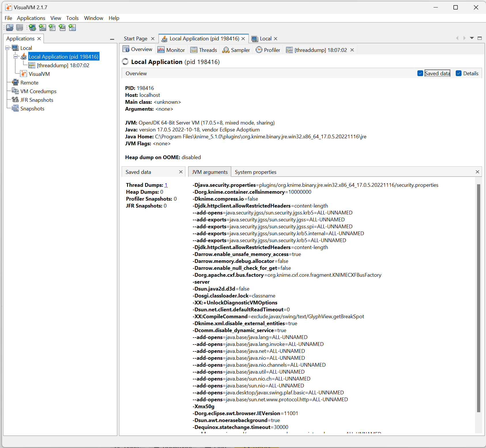Click the Add Application Snapshot toolbar icon
This screenshot has height=448, width=486.
72,28
